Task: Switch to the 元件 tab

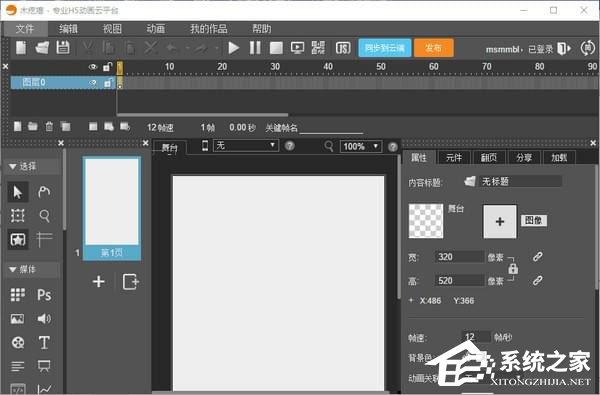Action: coord(454,158)
